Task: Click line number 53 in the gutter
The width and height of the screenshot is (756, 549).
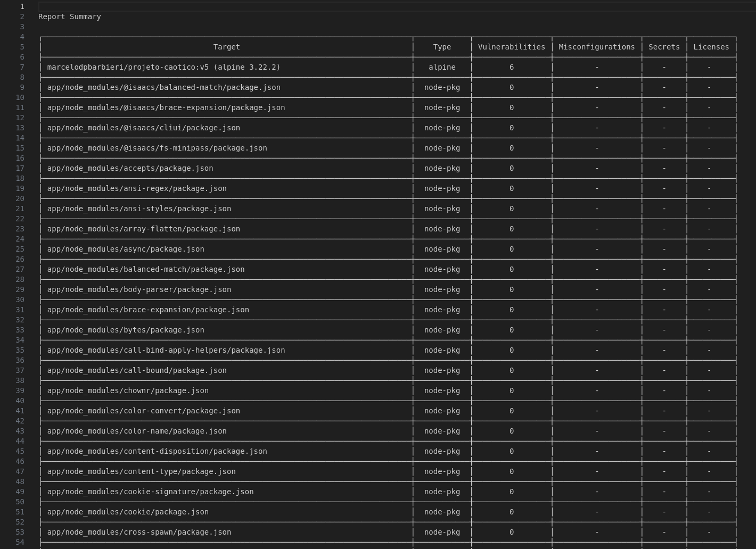Action: (20, 532)
